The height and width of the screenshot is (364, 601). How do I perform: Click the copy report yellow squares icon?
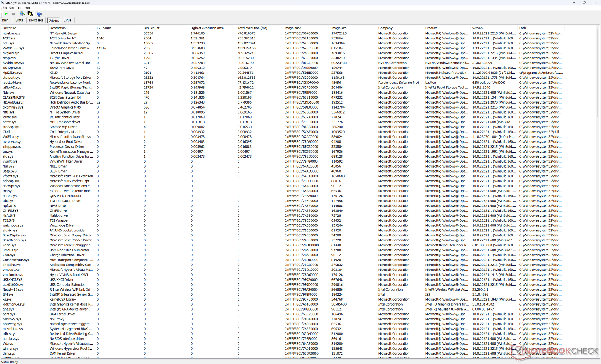point(30,14)
